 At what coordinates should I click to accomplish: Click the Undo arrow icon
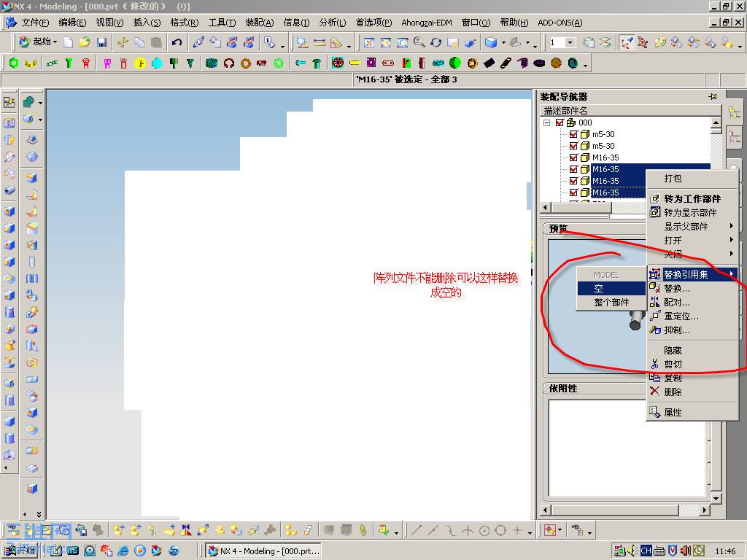[177, 42]
